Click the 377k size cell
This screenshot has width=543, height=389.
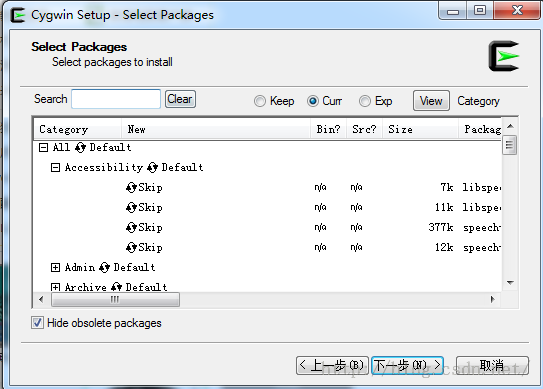[440, 228]
